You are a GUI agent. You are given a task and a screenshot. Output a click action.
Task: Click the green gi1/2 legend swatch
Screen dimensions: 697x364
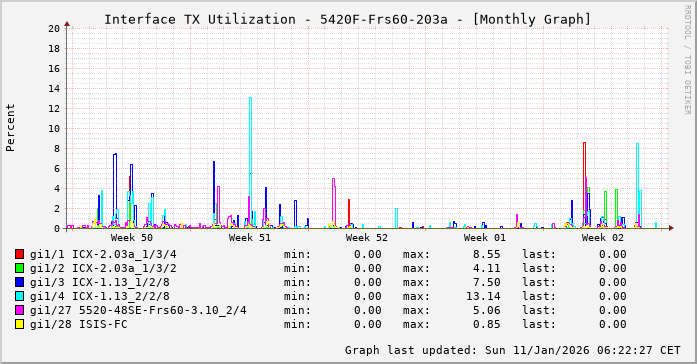click(20, 268)
